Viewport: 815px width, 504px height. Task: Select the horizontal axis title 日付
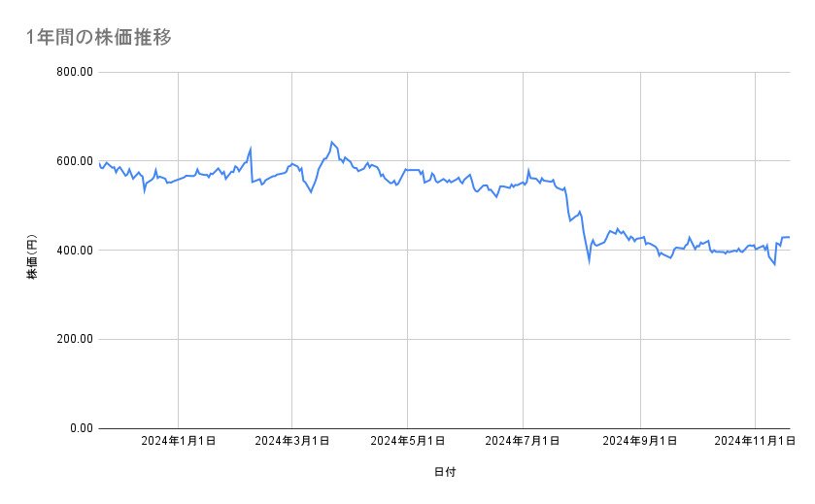click(445, 473)
